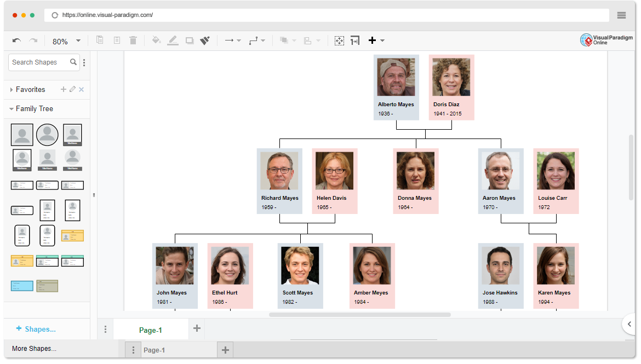Click the Shadow icon in the toolbar
The image size is (641, 364).
(x=189, y=40)
